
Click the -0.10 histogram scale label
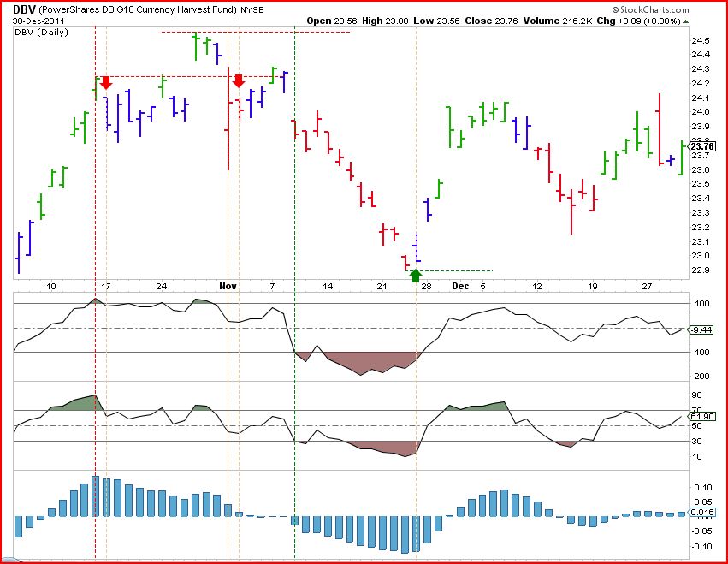click(701, 546)
